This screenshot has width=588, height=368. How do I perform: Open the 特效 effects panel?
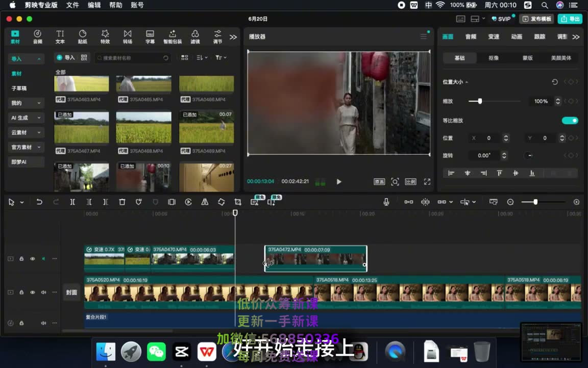(x=105, y=37)
